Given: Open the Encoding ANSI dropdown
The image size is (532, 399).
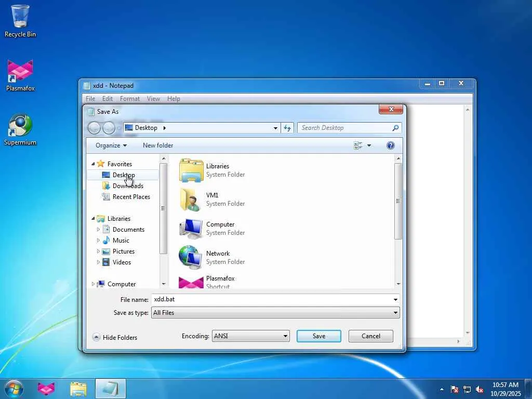Looking at the screenshot, I should coord(251,336).
